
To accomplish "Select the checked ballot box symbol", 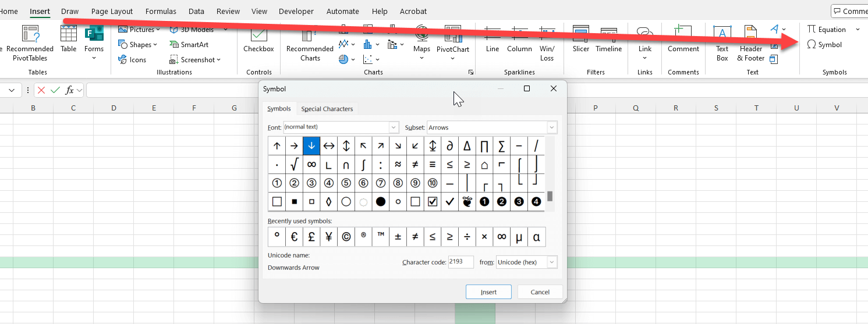I will tap(433, 202).
